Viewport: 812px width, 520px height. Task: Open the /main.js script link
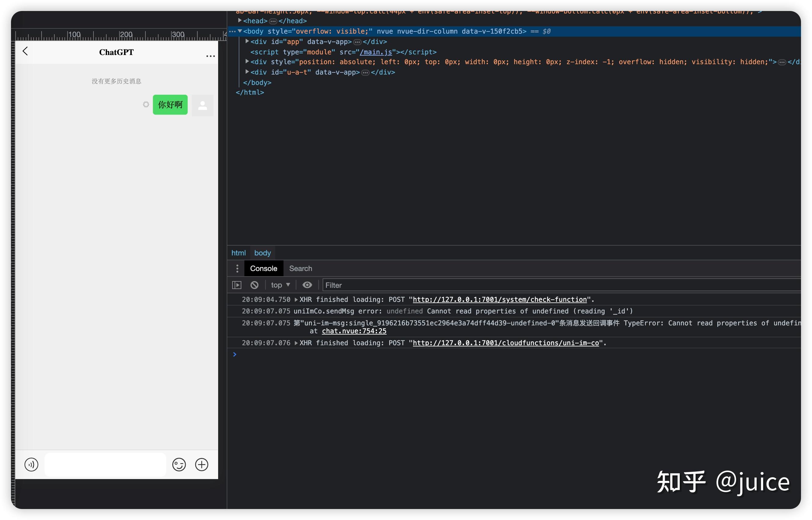click(376, 52)
